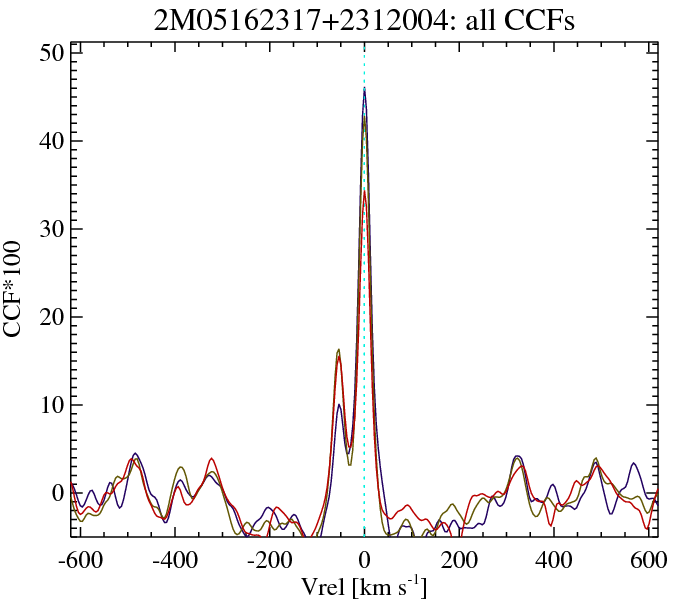This screenshot has width=675, height=600.
Task: Click the "-600" tick label on the x-axis
Action: click(81, 559)
